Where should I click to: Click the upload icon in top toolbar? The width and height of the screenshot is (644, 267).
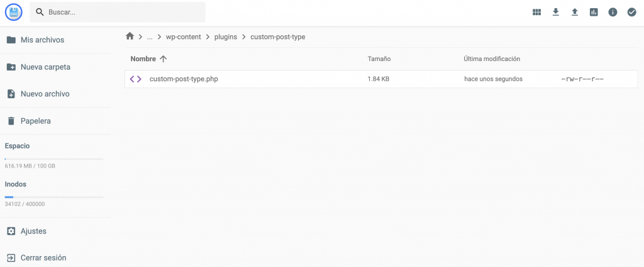(x=574, y=12)
